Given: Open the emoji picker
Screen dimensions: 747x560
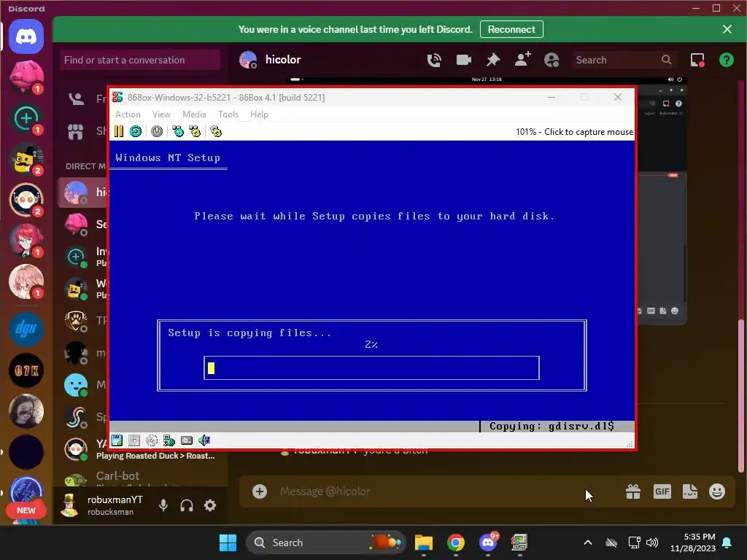Looking at the screenshot, I should (717, 491).
